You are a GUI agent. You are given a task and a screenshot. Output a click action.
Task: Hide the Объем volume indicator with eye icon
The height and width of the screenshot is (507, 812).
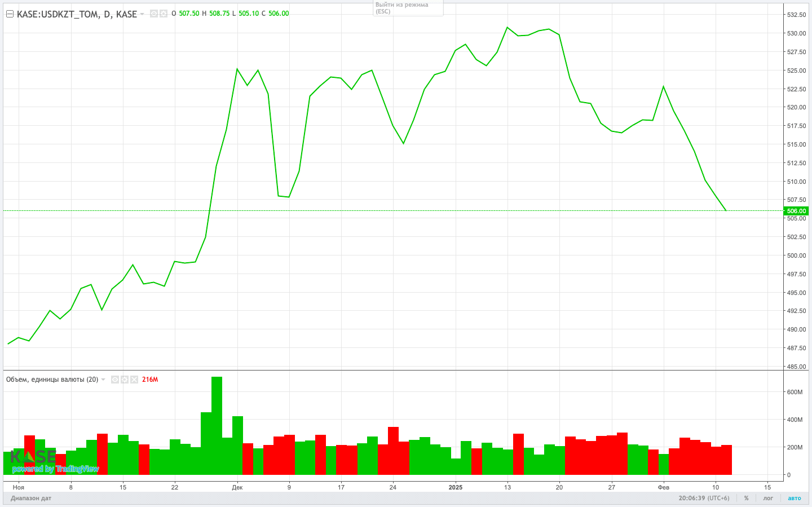tap(115, 380)
